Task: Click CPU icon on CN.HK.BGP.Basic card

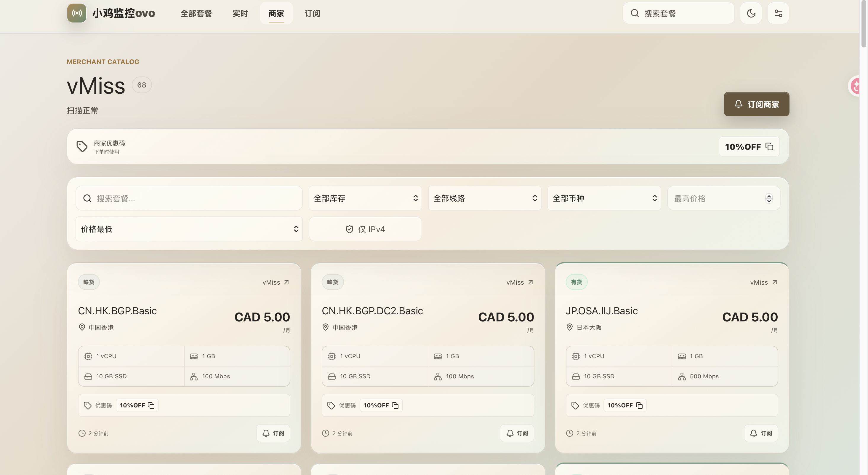Action: pyautogui.click(x=88, y=356)
